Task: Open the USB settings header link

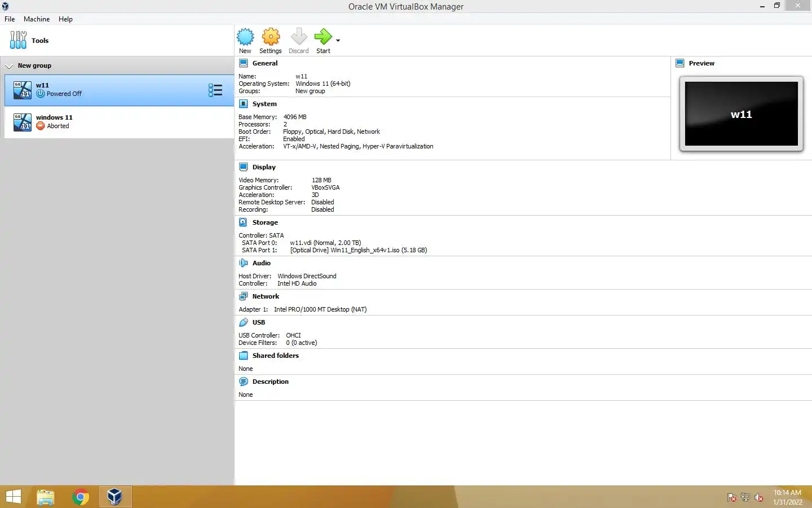Action: (259, 322)
